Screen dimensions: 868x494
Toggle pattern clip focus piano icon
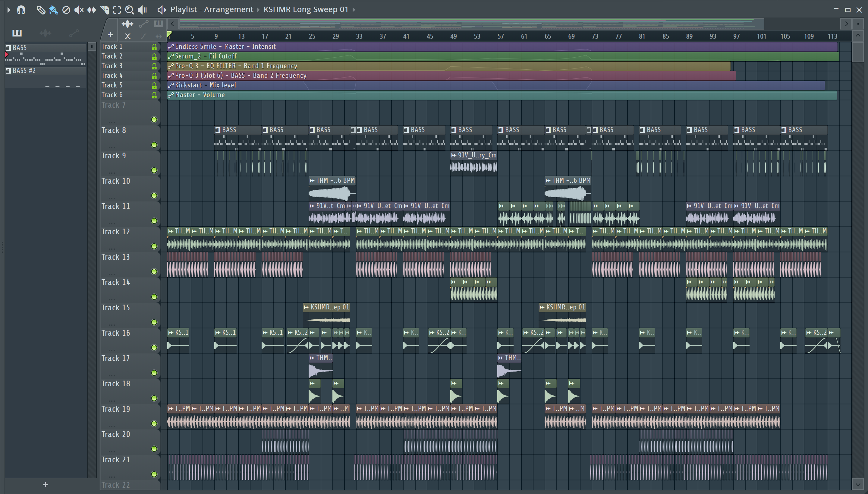[x=158, y=24]
